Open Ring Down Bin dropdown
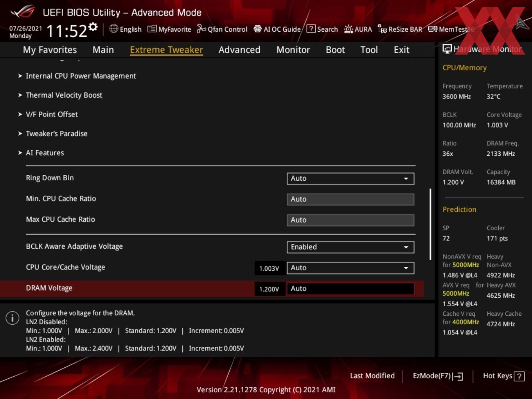Image resolution: width=532 pixels, height=399 pixels. (350, 178)
